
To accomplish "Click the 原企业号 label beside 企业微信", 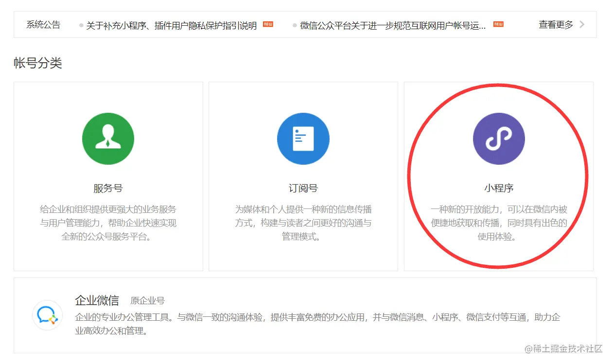I will pos(147,301).
